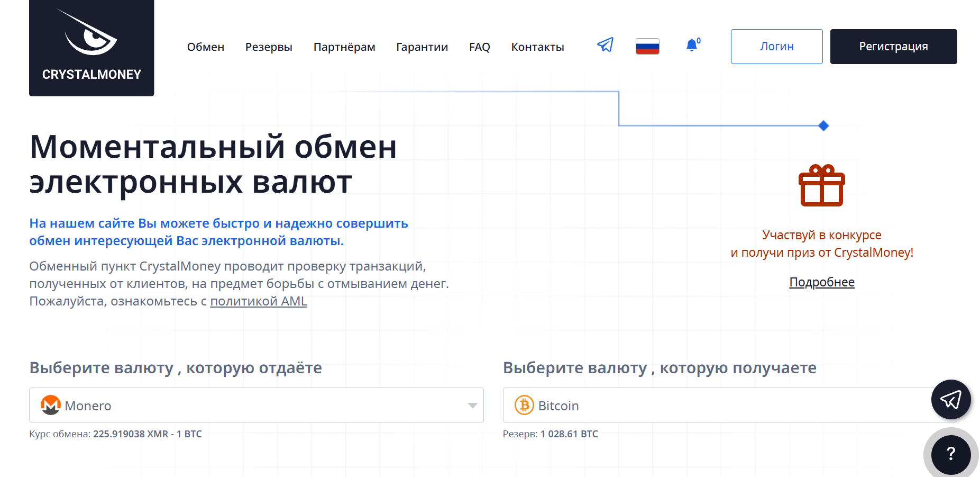Image resolution: width=980 pixels, height=477 pixels.
Task: Open the question mark help button
Action: click(950, 454)
